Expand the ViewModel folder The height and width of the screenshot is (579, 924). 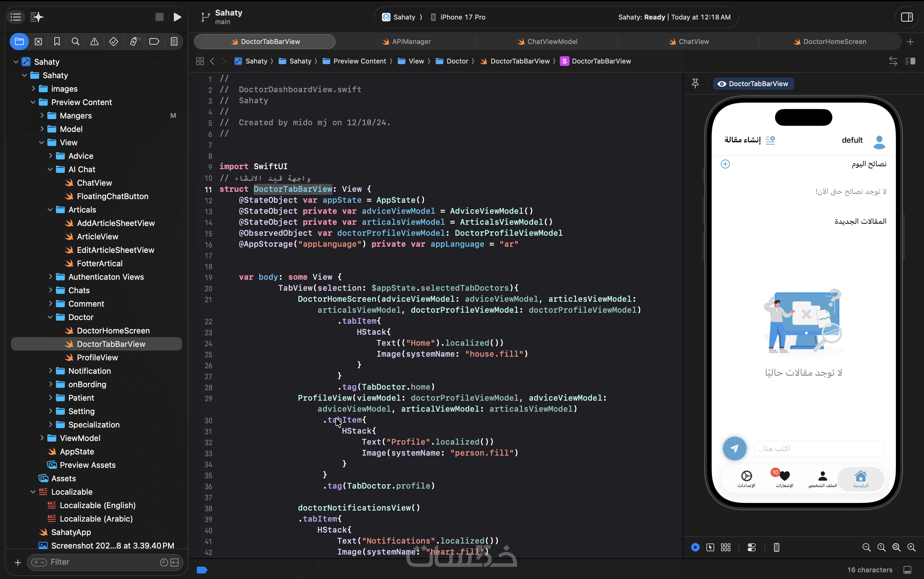pos(42,438)
